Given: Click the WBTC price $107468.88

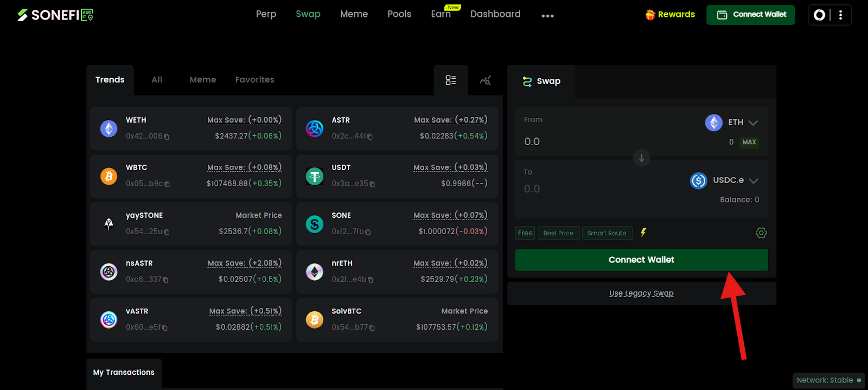Looking at the screenshot, I should click(x=227, y=184).
